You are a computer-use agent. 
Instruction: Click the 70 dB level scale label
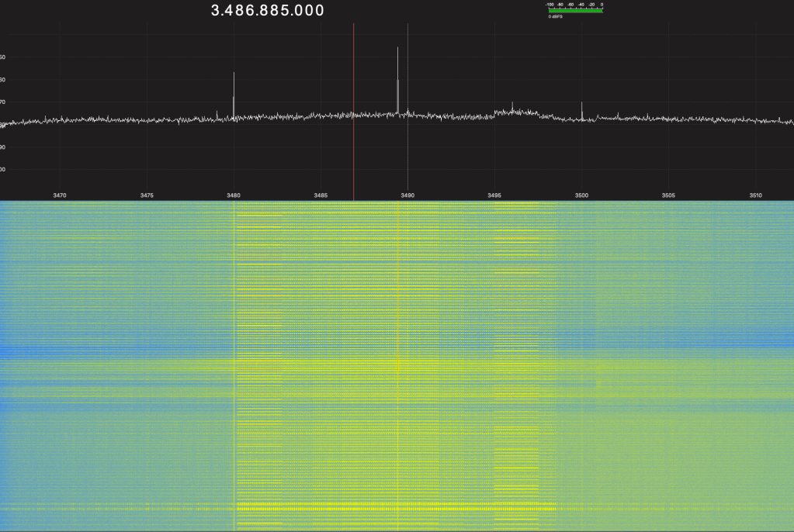[x=3, y=102]
